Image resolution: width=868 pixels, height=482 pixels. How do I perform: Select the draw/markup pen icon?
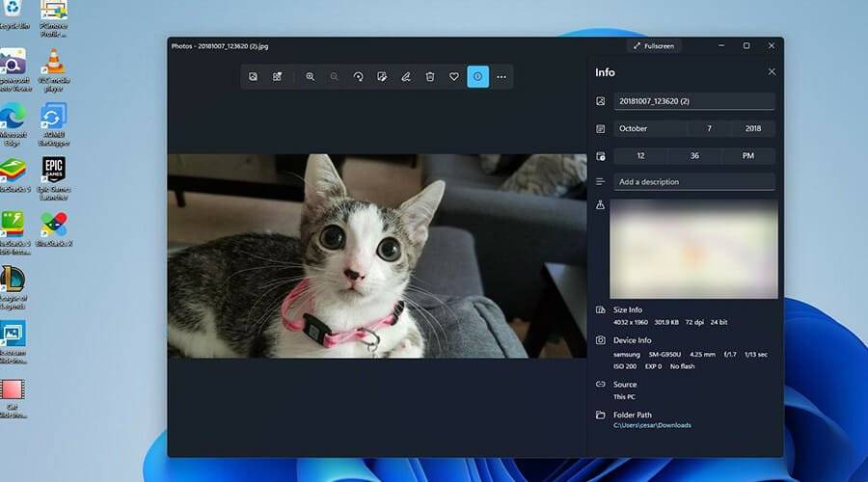(406, 76)
